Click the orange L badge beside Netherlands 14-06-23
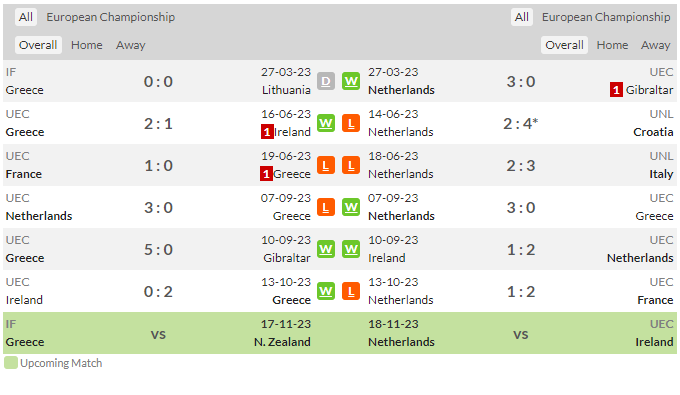Screen dimensions: 680x395 (351, 123)
